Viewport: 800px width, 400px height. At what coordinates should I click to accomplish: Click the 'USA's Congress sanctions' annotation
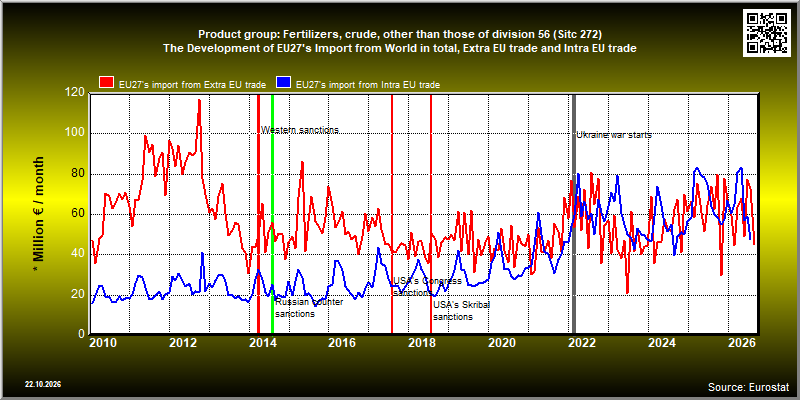click(x=427, y=287)
